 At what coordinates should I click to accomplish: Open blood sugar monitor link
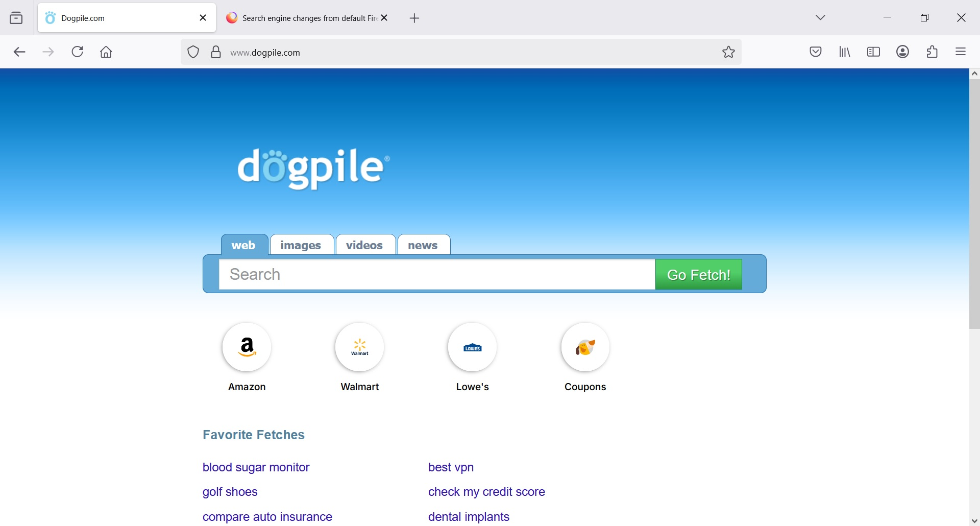pyautogui.click(x=256, y=468)
